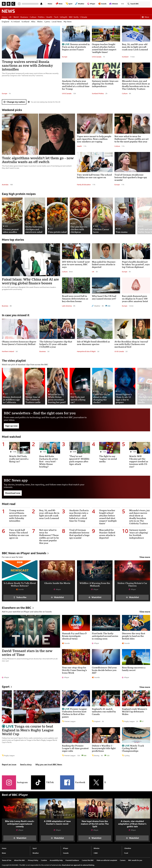This screenshot has height=868, width=152.
Task: Open the notifications bell icon
Action: 41,4
